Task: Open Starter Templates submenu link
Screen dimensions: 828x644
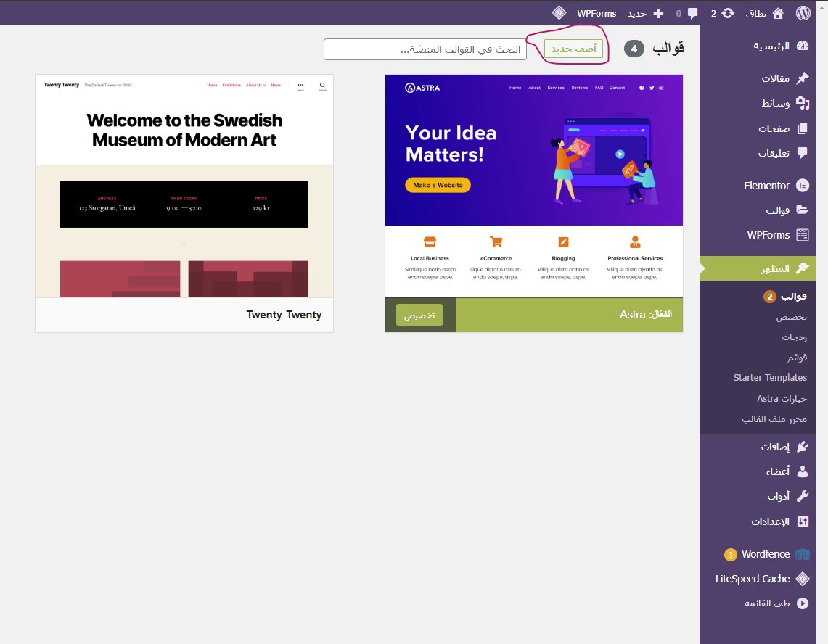Action: pyautogui.click(x=770, y=377)
